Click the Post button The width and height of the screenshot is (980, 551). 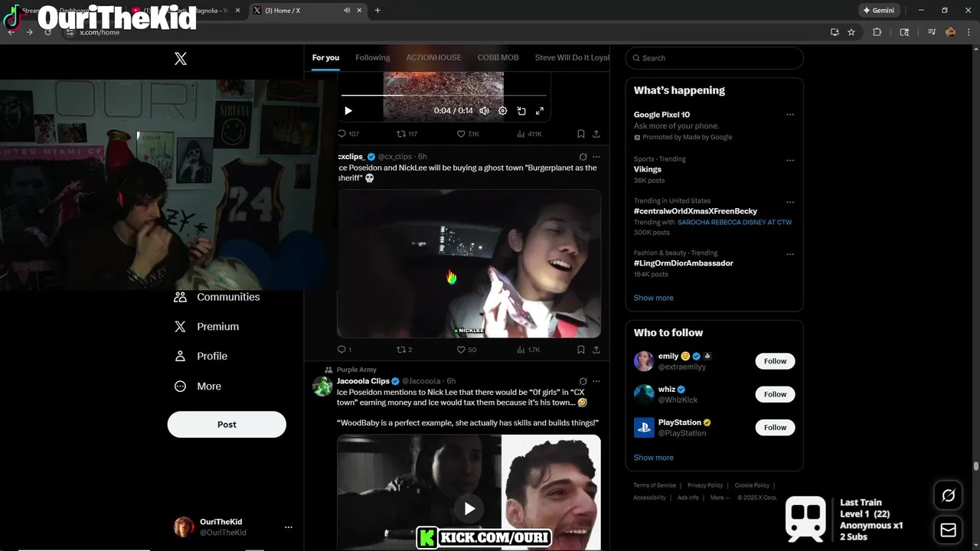tap(227, 425)
